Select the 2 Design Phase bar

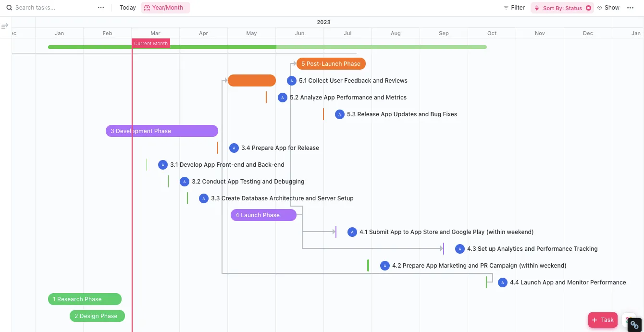pyautogui.click(x=97, y=316)
